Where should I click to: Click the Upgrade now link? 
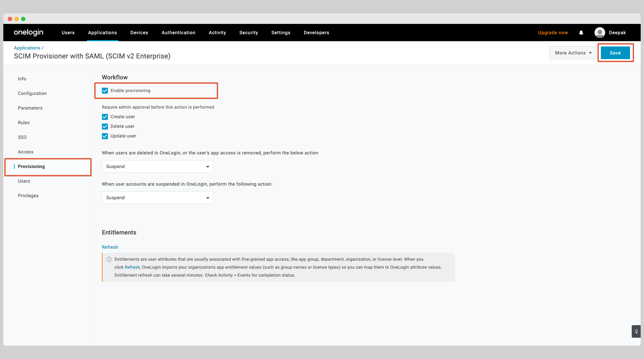(553, 33)
